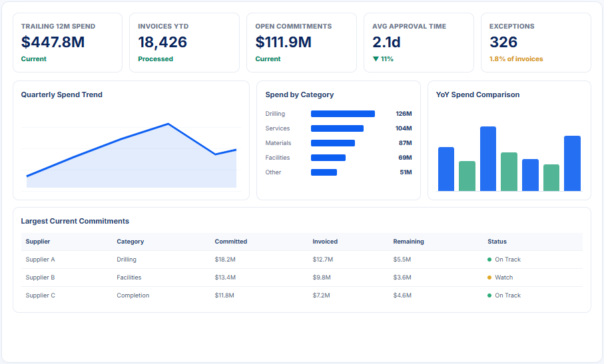This screenshot has width=604, height=364.
Task: Click the 51M value for Other
Action: click(406, 172)
